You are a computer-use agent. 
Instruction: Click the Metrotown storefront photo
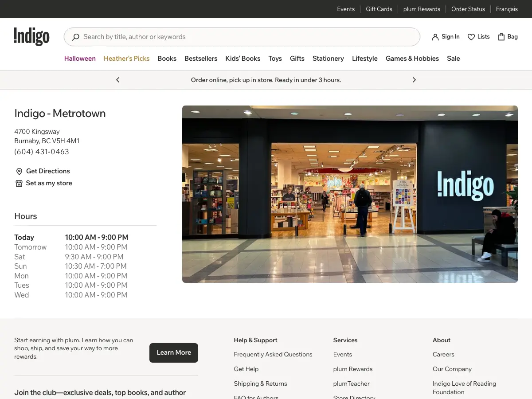pyautogui.click(x=350, y=194)
